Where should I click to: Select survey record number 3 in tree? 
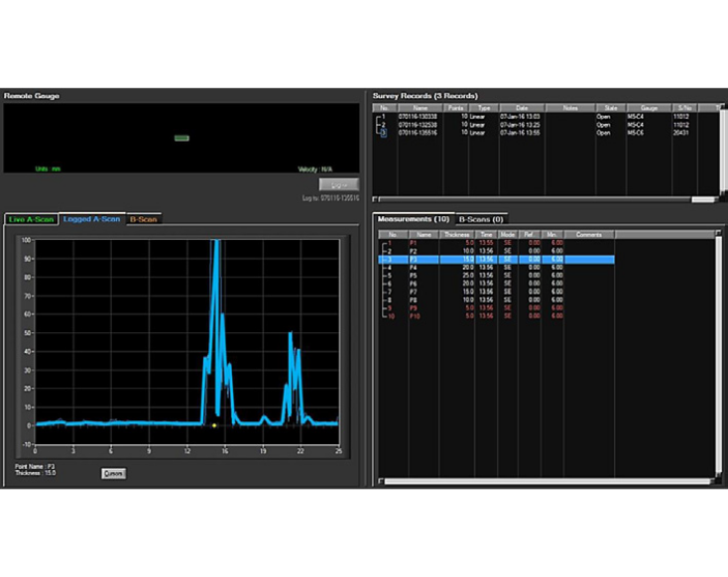click(x=383, y=132)
